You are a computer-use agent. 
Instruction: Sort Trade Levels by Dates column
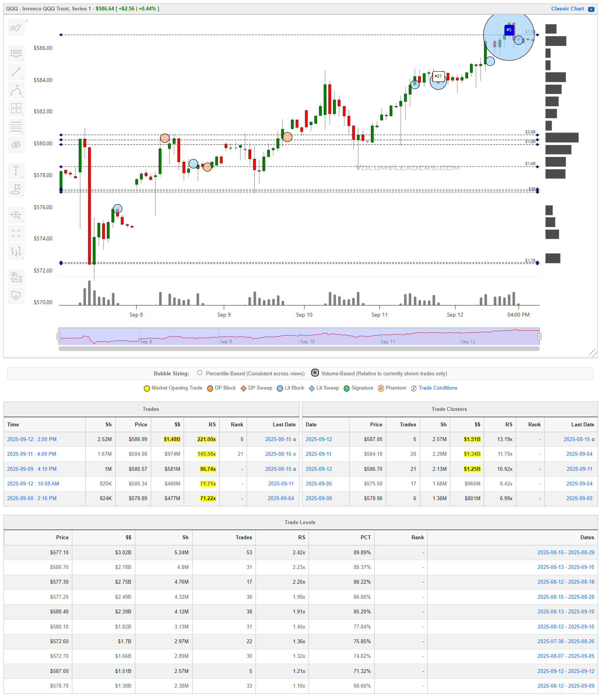pos(512,537)
